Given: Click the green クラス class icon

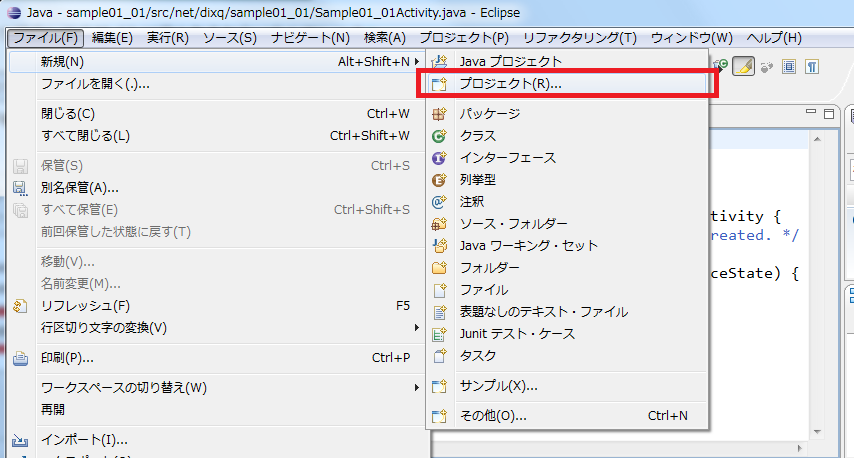Looking at the screenshot, I should pyautogui.click(x=440, y=136).
